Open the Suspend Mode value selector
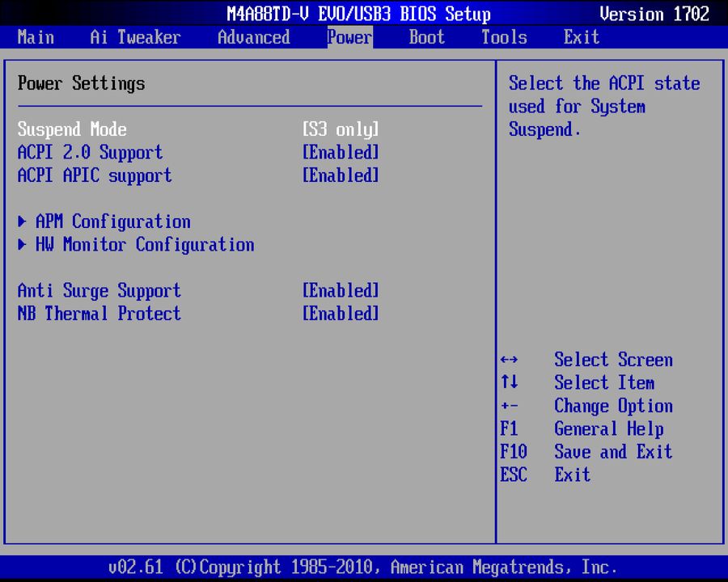 pyautogui.click(x=340, y=129)
